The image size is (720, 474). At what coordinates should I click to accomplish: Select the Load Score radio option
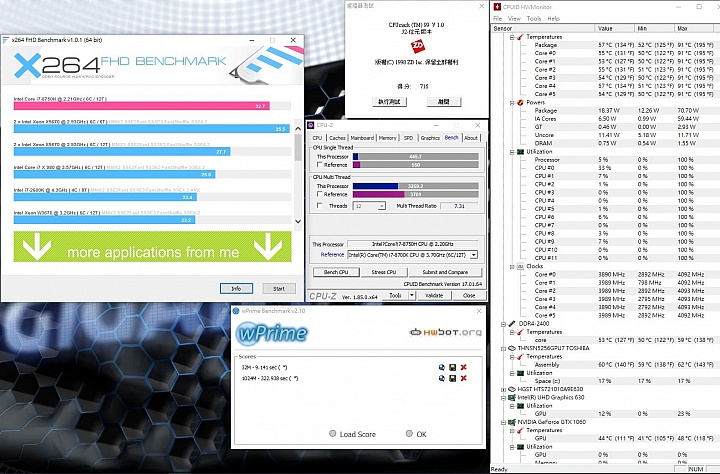coord(332,434)
